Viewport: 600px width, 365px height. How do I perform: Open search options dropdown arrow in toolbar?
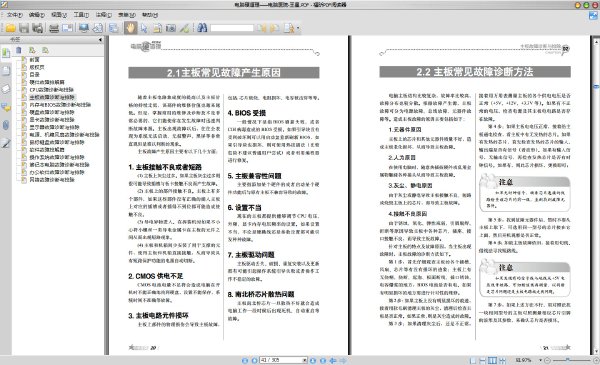click(x=298, y=28)
